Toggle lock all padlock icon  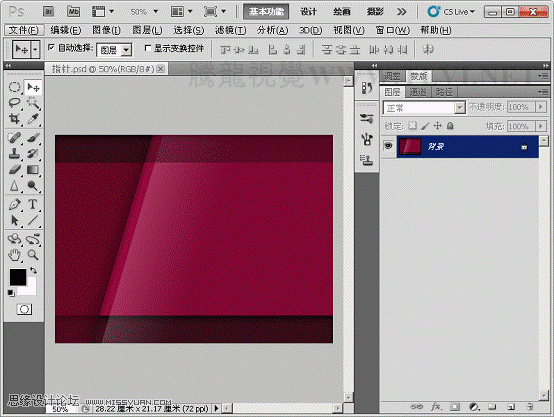[450, 125]
